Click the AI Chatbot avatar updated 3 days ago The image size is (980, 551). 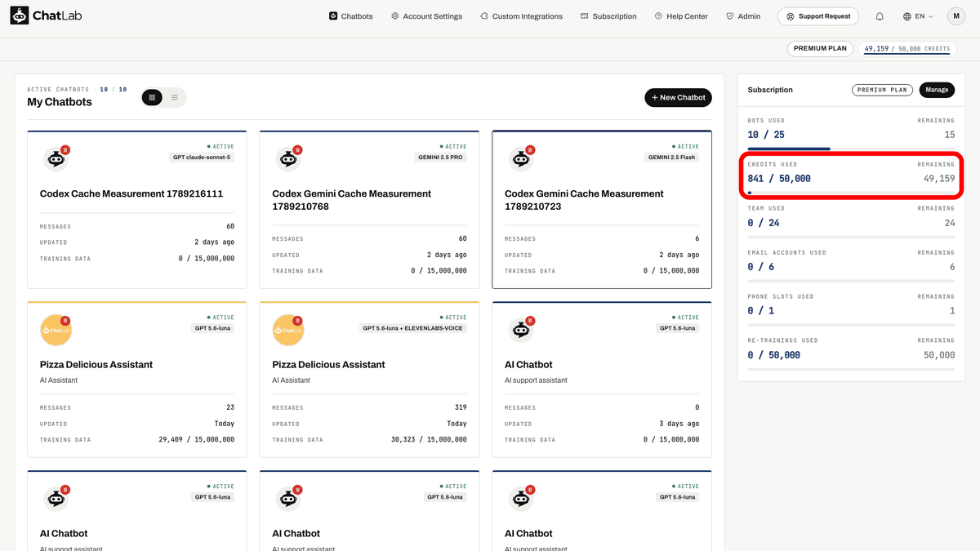click(x=521, y=330)
